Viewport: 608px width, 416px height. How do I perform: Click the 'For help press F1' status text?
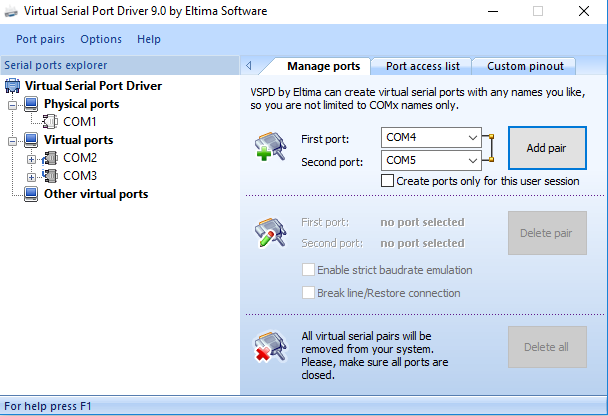point(47,406)
